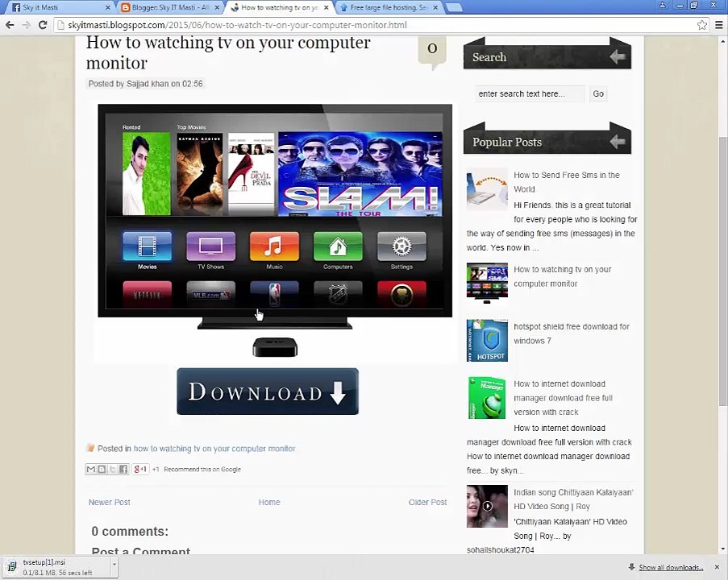Close the Blogger tab
The image size is (728, 580).
pos(217,7)
